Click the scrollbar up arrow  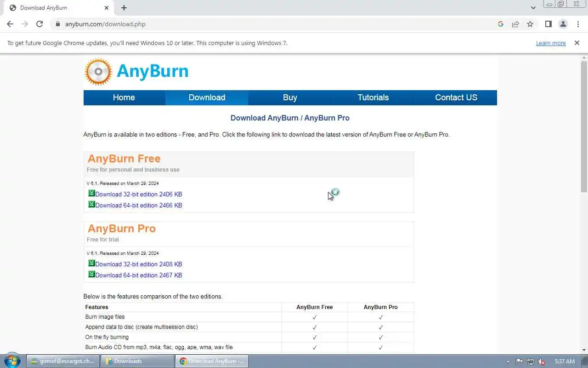click(x=584, y=57)
